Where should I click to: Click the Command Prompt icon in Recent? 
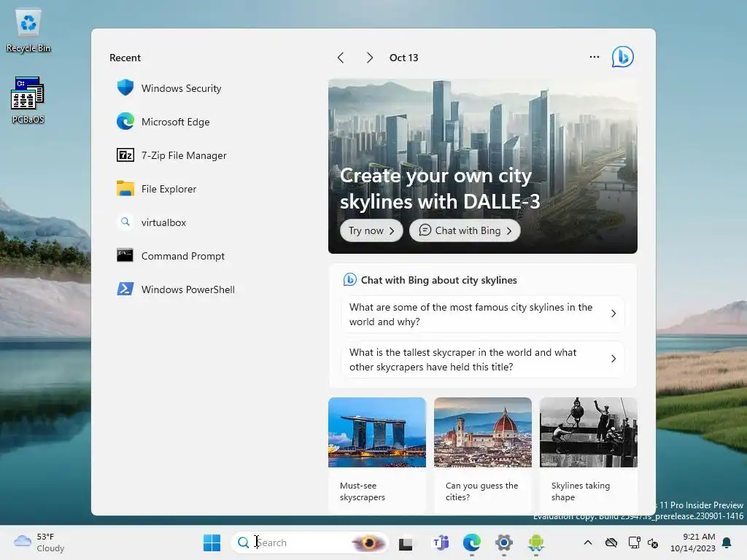click(x=125, y=256)
